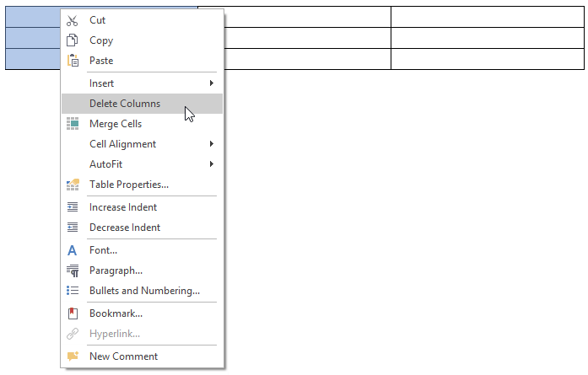This screenshot has height=375, width=588.
Task: Select the Merge Cells menu entry
Action: point(116,124)
